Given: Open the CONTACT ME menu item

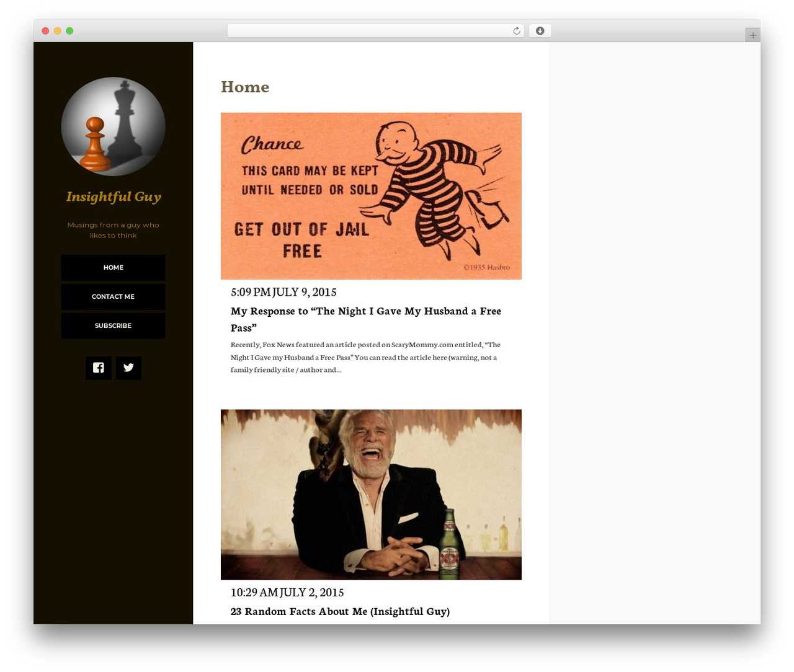Looking at the screenshot, I should pyautogui.click(x=113, y=296).
